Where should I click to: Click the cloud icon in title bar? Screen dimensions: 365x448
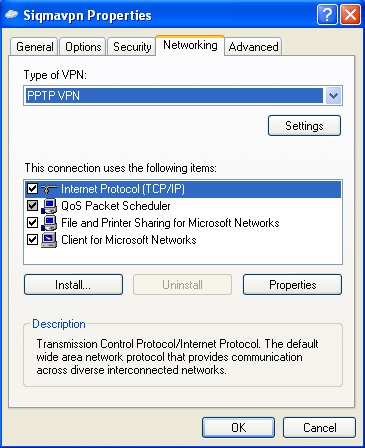(x=12, y=15)
